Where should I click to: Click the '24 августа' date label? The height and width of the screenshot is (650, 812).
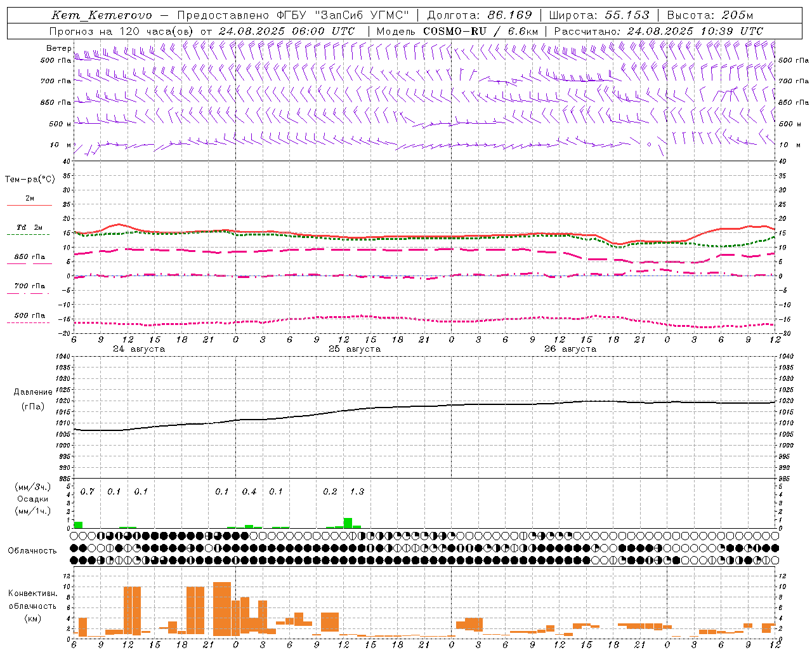(x=139, y=349)
